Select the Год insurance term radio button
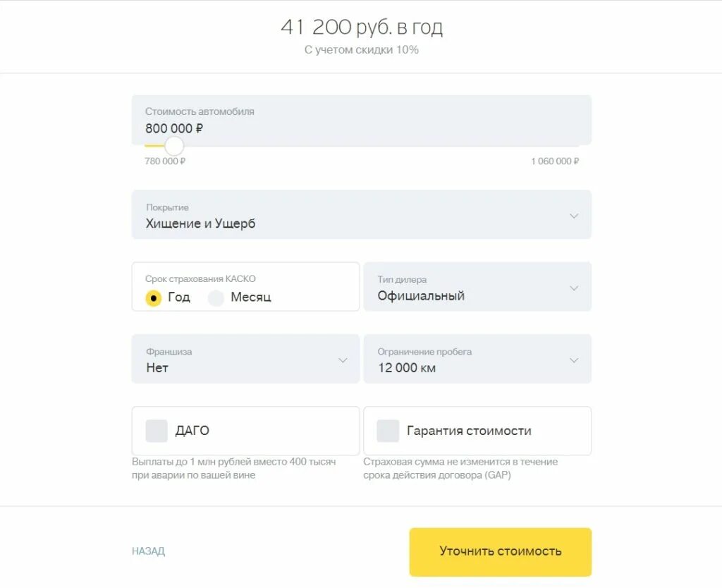The height and width of the screenshot is (588, 722). pyautogui.click(x=153, y=298)
